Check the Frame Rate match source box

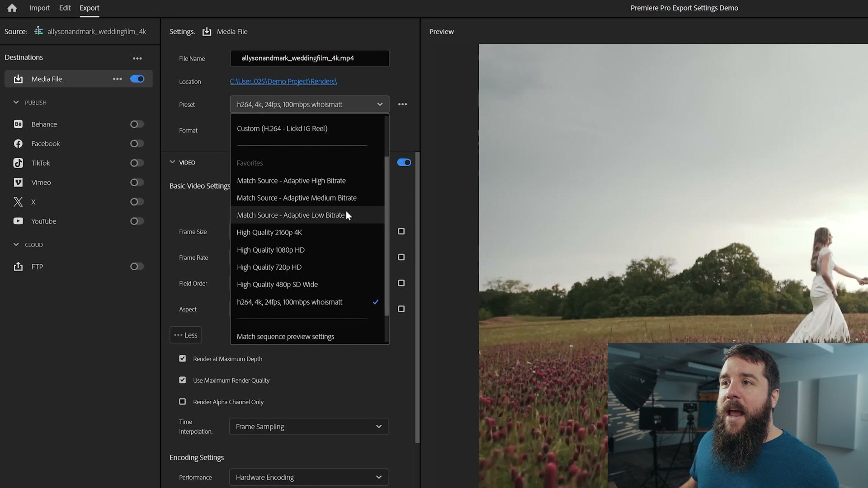(x=401, y=257)
